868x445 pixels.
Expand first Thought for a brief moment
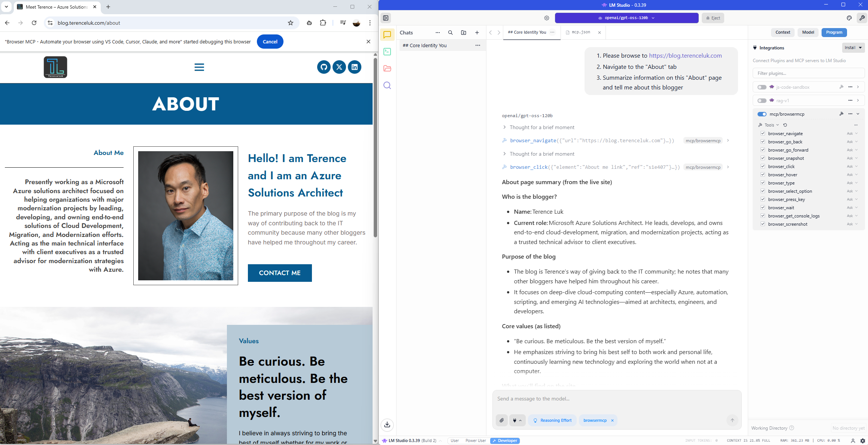tap(541, 127)
